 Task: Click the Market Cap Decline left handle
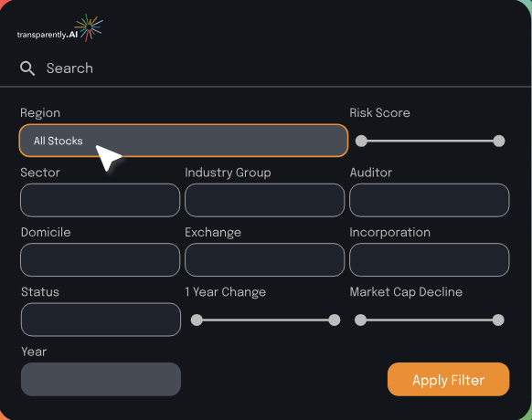[x=361, y=320]
